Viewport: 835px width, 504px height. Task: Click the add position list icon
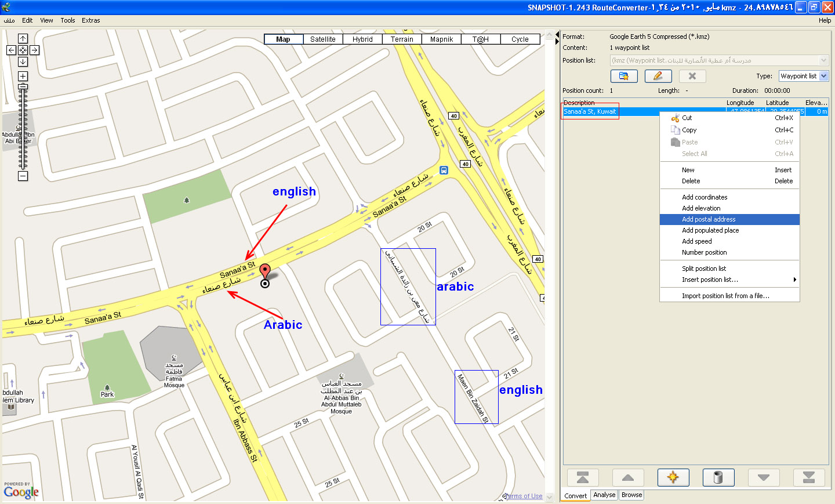[624, 76]
